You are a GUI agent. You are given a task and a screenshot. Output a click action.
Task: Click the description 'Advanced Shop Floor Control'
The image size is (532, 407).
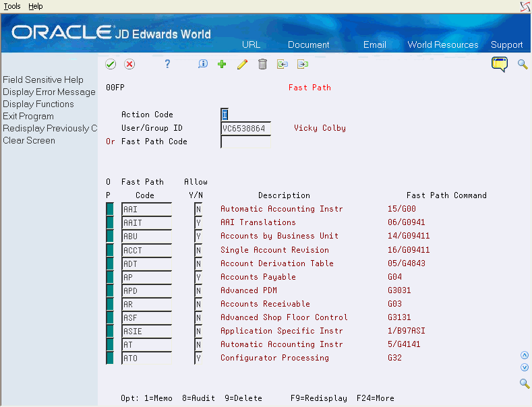click(284, 317)
